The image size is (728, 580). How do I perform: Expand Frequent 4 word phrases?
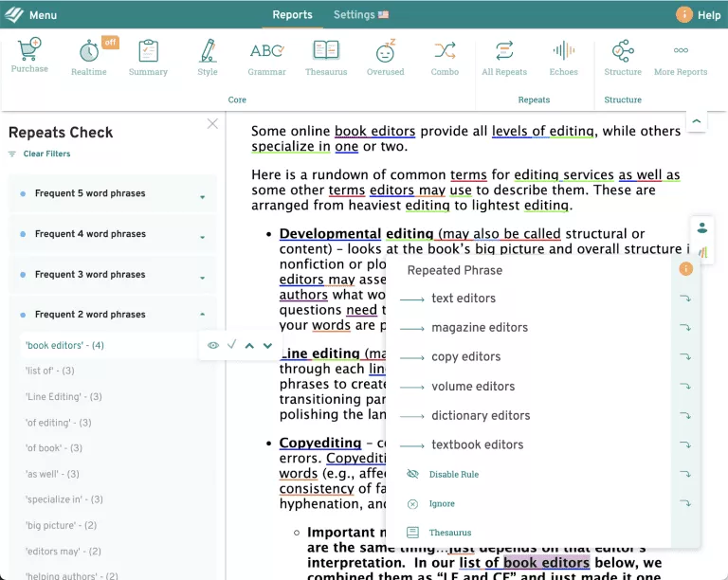tap(113, 234)
